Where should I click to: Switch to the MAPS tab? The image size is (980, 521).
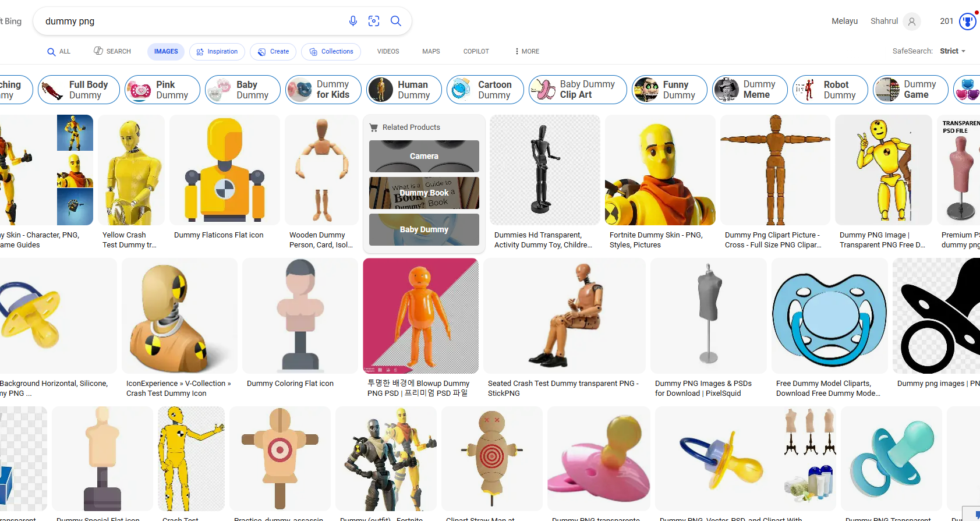click(431, 52)
